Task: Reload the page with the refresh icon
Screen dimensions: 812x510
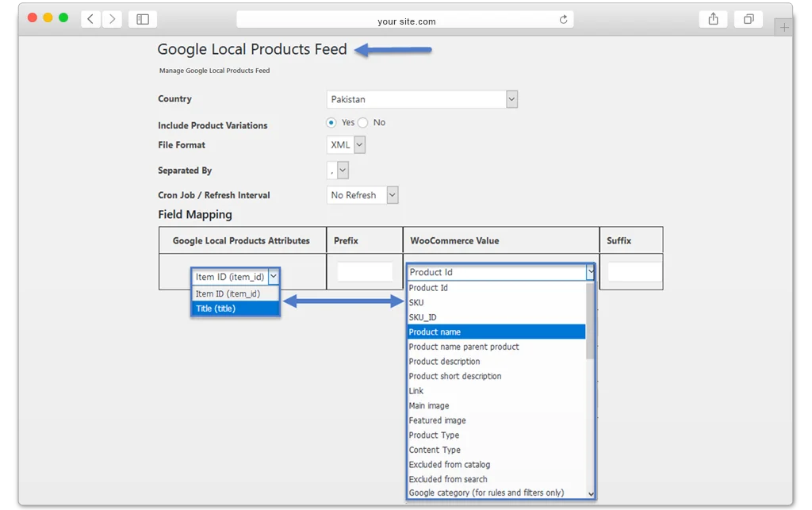Action: 564,20
